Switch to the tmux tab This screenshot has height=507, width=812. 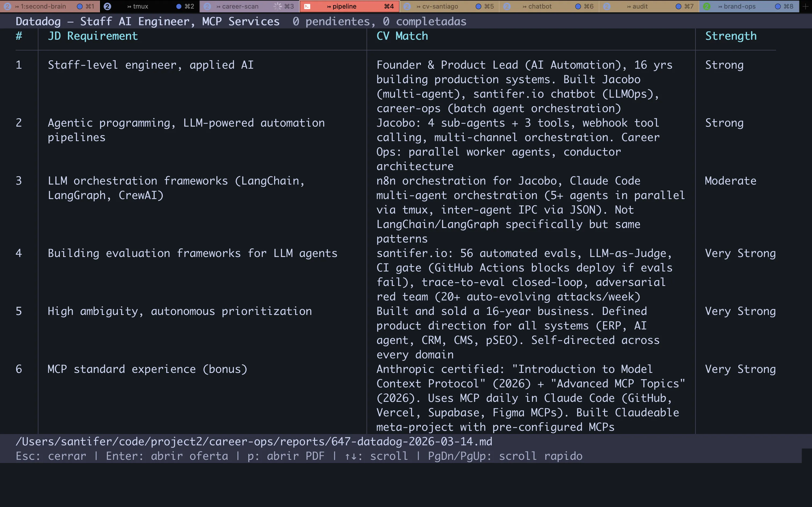click(x=140, y=6)
